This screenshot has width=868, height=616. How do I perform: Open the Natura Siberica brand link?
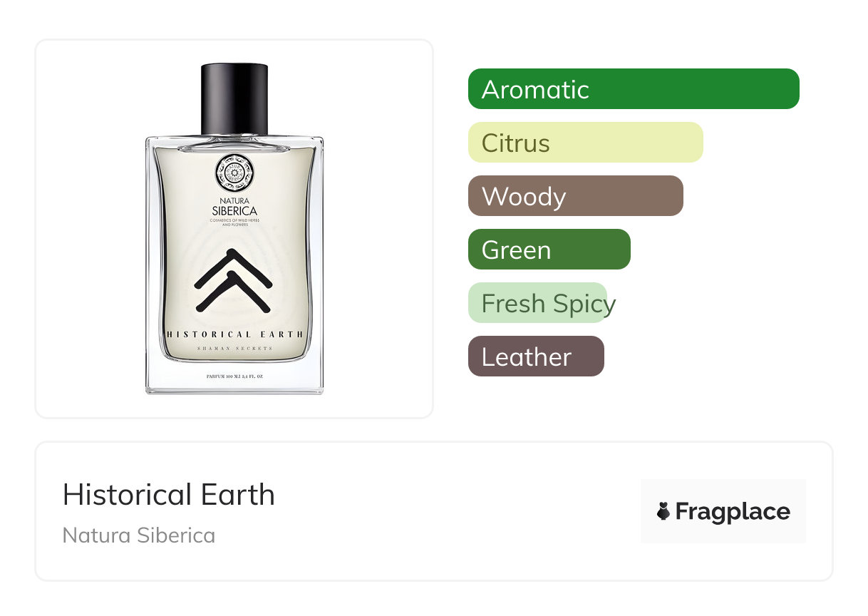pyautogui.click(x=139, y=535)
